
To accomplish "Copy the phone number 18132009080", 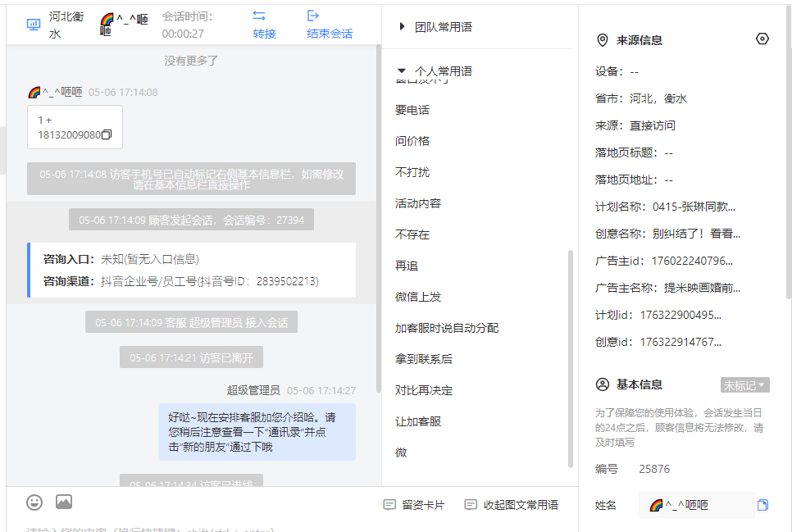I will pyautogui.click(x=107, y=135).
